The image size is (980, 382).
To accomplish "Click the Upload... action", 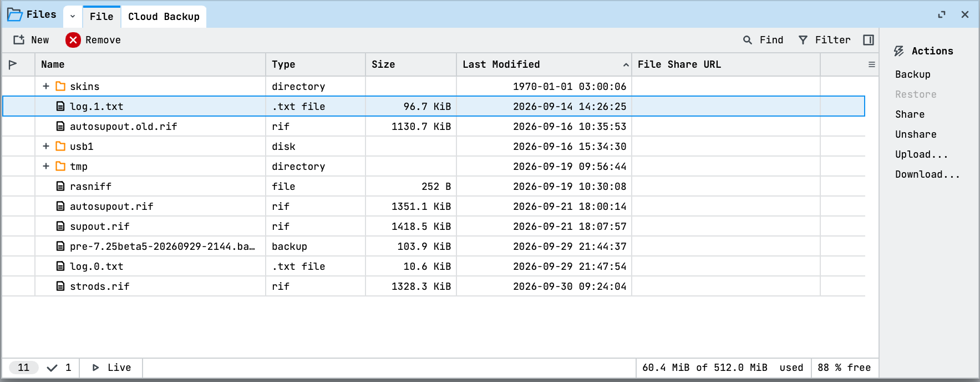I will (922, 154).
